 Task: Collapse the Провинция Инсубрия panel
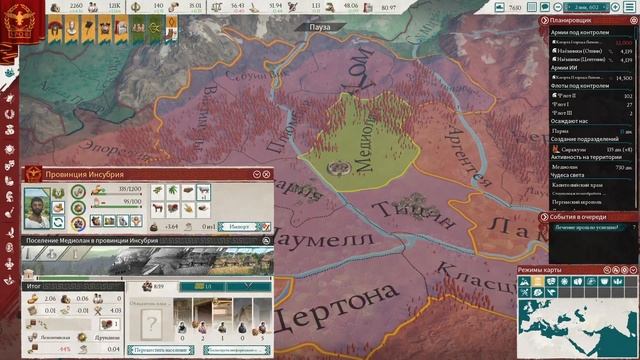257,174
